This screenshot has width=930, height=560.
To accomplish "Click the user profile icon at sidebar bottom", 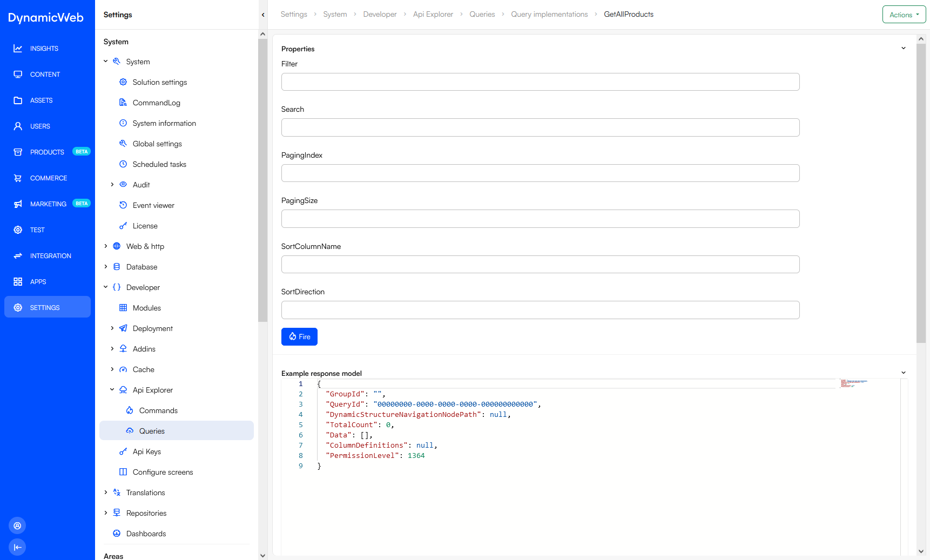I will pyautogui.click(x=17, y=525).
